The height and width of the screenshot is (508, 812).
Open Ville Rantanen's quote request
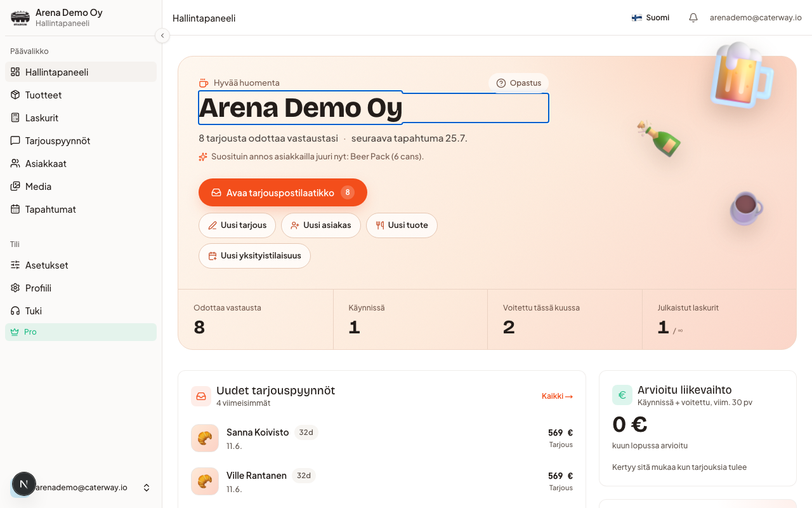[x=382, y=481]
